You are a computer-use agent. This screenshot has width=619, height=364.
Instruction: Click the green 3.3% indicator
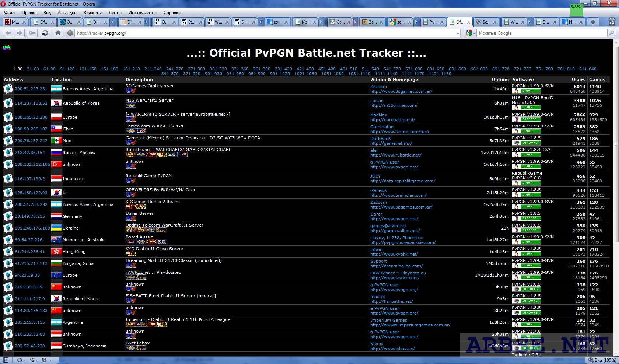576,10
